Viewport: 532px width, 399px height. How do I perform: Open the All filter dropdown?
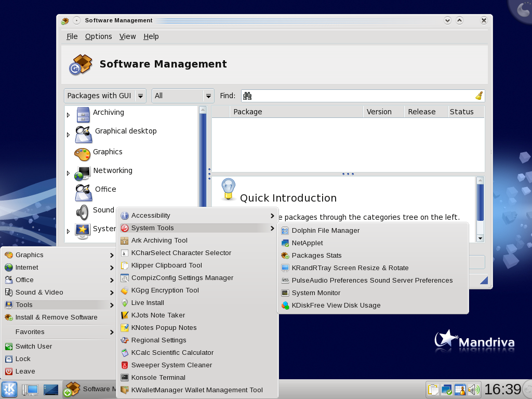[x=183, y=96]
